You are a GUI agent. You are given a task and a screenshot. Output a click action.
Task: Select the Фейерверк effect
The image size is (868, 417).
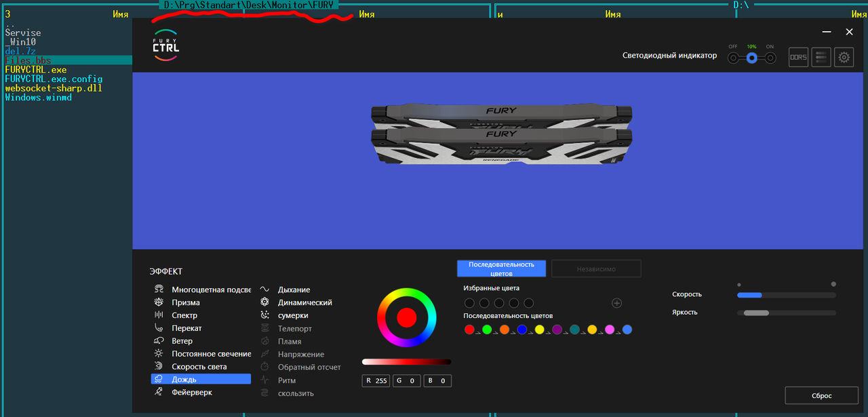point(183,392)
